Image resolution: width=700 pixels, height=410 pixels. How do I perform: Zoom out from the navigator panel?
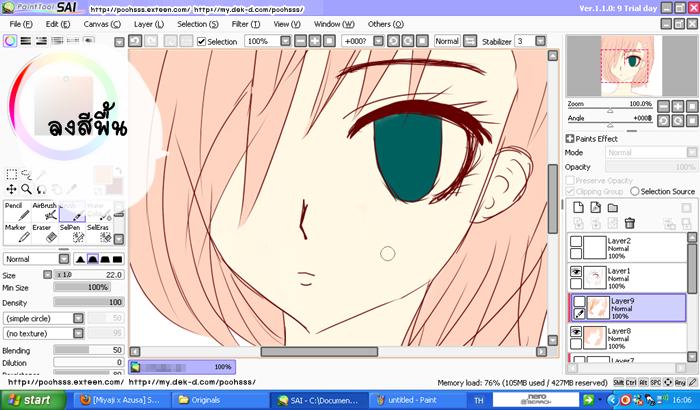[663, 106]
